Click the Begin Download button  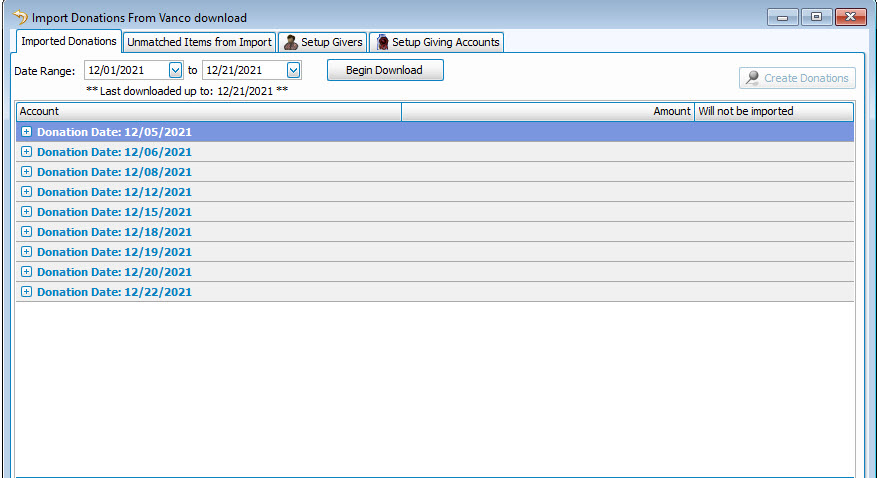385,70
